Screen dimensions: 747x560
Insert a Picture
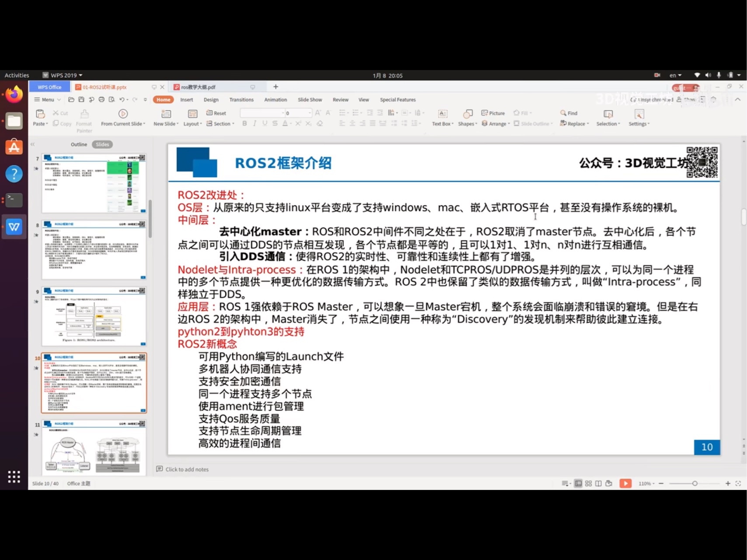pyautogui.click(x=493, y=113)
